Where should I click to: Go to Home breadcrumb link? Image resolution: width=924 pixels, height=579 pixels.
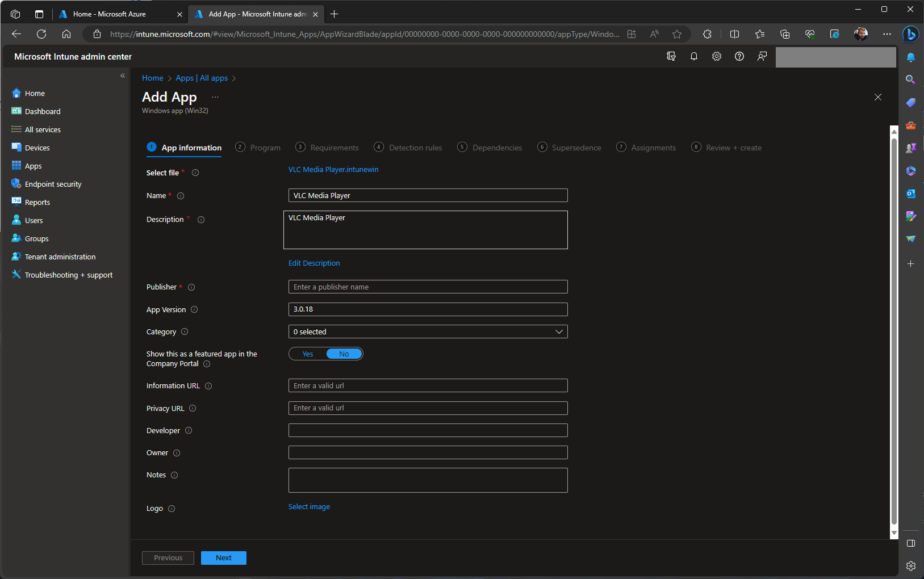(153, 78)
